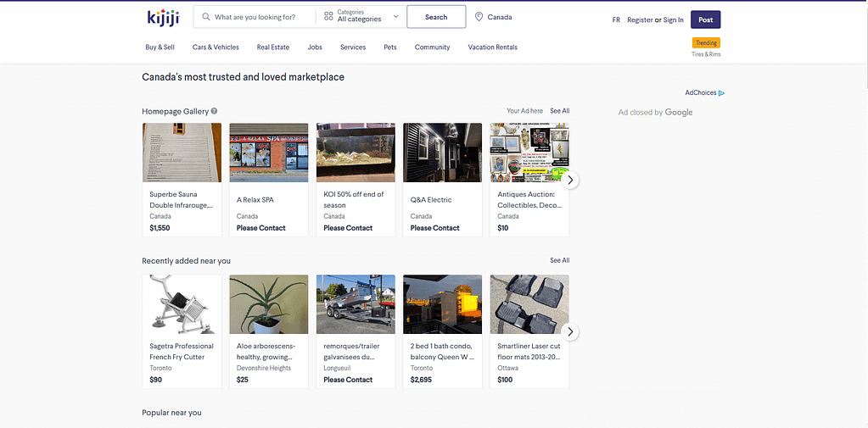Viewport: 868px width, 428px height.
Task: Click See All for Homepage Gallery
Action: pyautogui.click(x=560, y=111)
